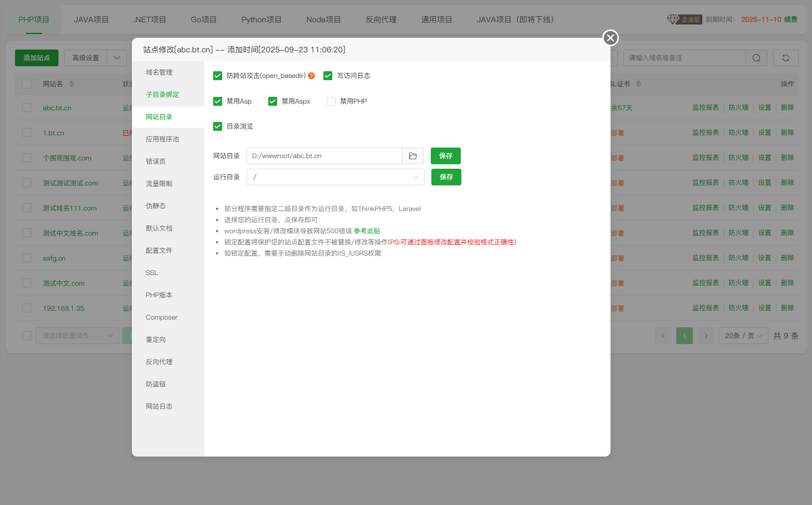This screenshot has width=812, height=505.
Task: Click the enterprise edition diamond icon
Action: [x=672, y=19]
